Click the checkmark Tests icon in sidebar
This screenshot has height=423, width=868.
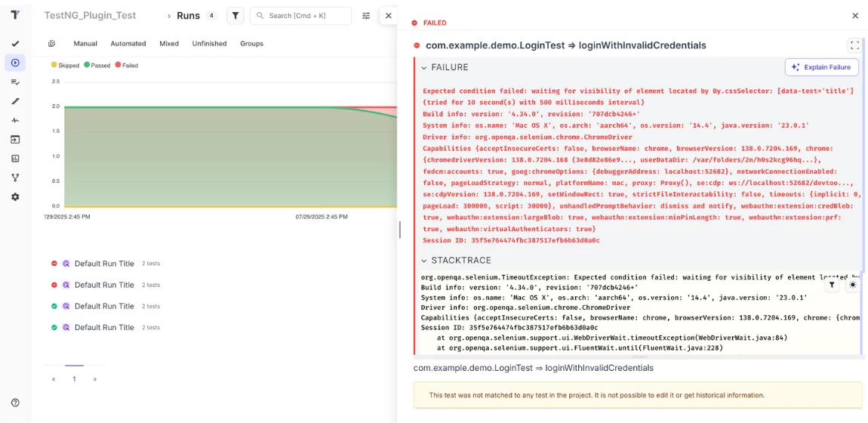15,44
